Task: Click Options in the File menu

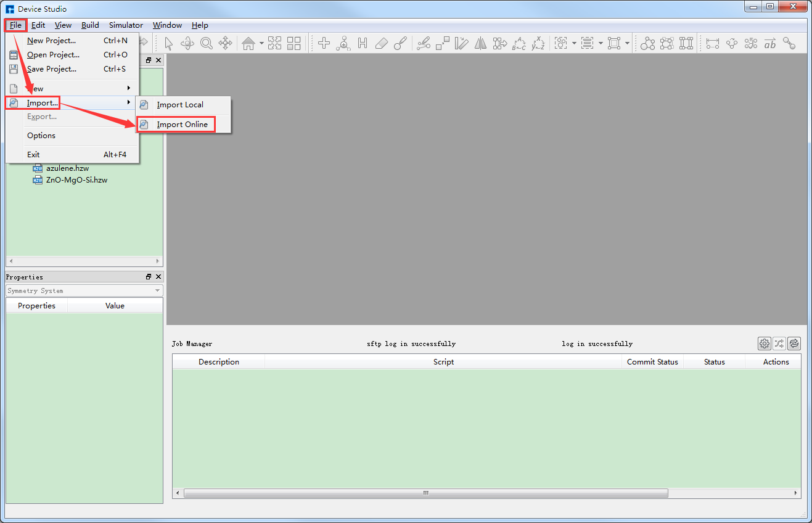Action: (x=41, y=136)
